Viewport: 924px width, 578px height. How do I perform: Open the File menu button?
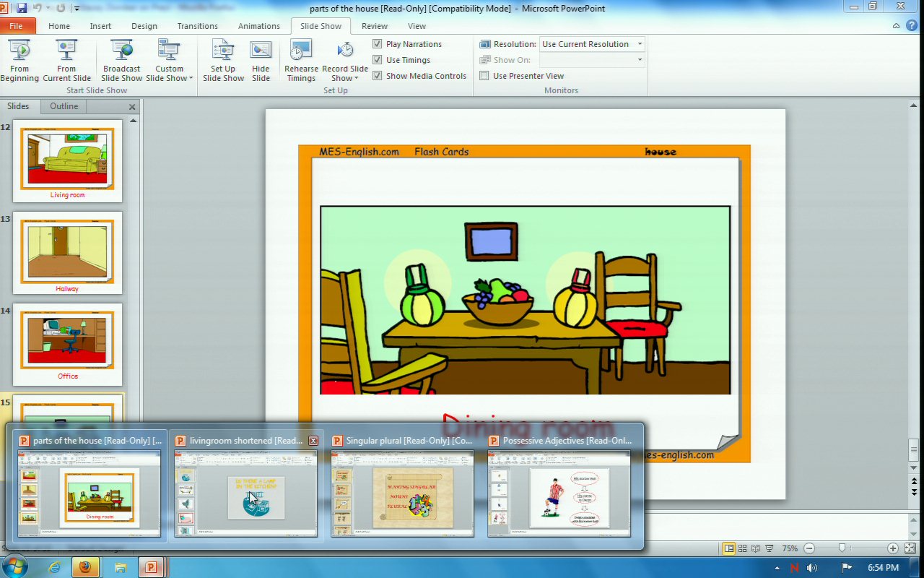pyautogui.click(x=17, y=26)
